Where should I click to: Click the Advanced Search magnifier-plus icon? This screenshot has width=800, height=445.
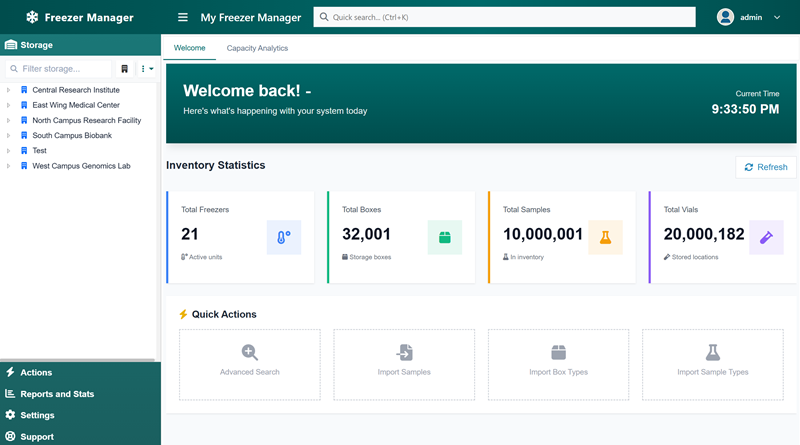click(249, 352)
